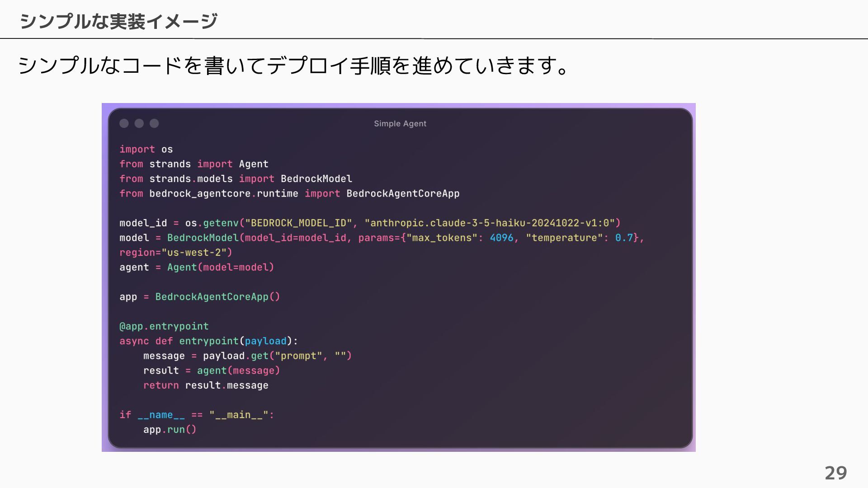Click the @app.entrypoint decorator
The image size is (868, 488).
click(x=164, y=326)
